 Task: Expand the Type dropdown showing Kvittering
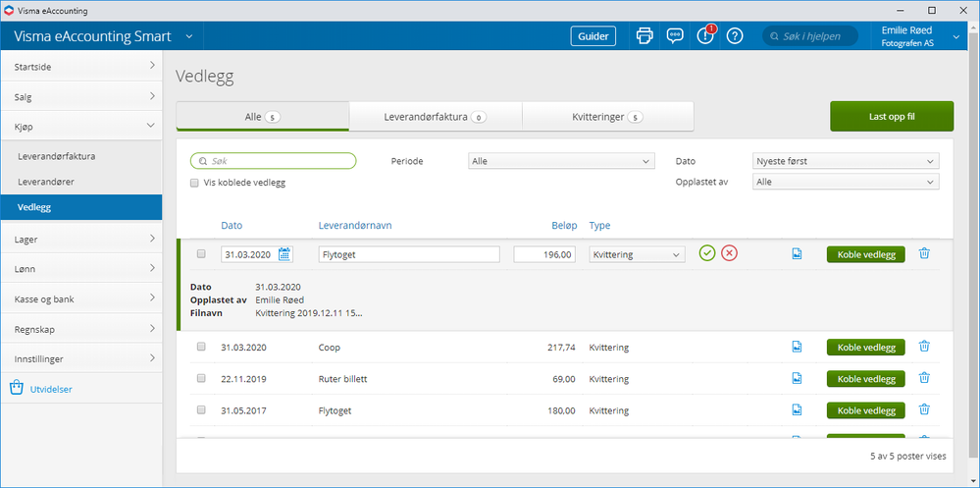[x=636, y=254]
